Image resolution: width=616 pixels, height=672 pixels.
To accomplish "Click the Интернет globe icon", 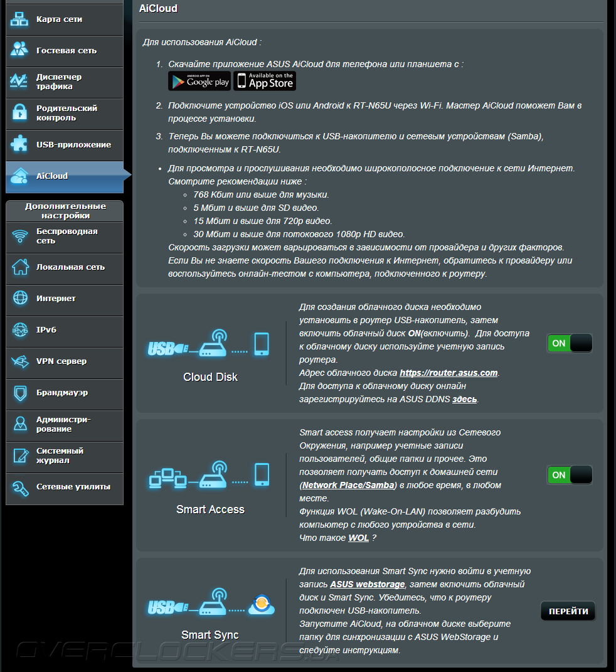I will click(x=20, y=298).
